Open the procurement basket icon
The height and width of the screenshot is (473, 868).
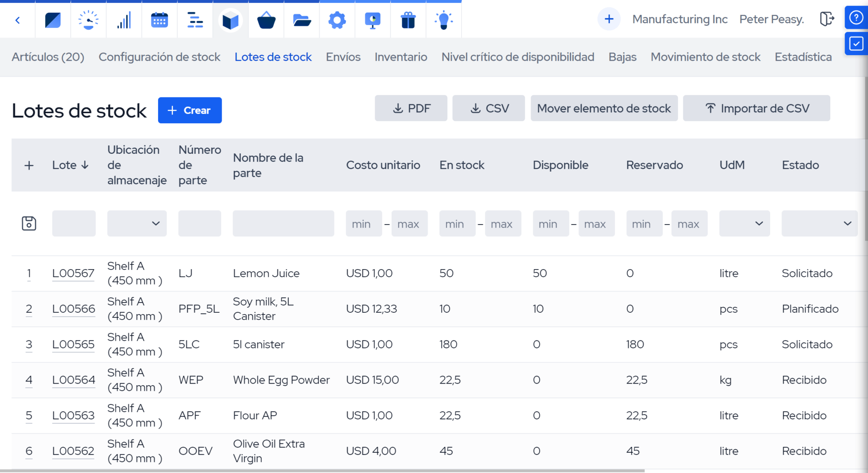pos(266,19)
